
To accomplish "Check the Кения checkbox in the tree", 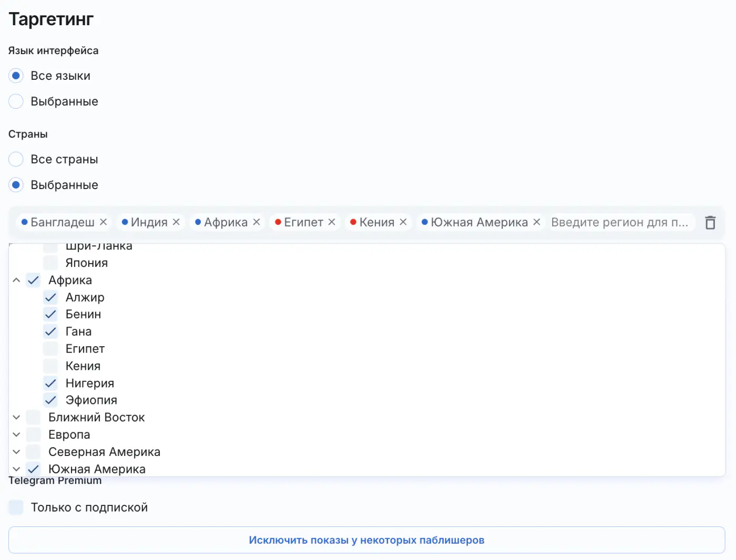I will pyautogui.click(x=50, y=366).
